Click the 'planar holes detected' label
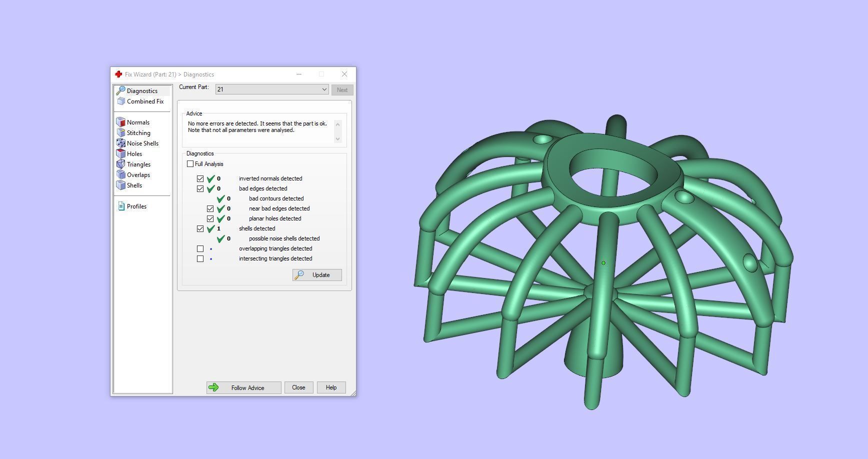 click(275, 218)
